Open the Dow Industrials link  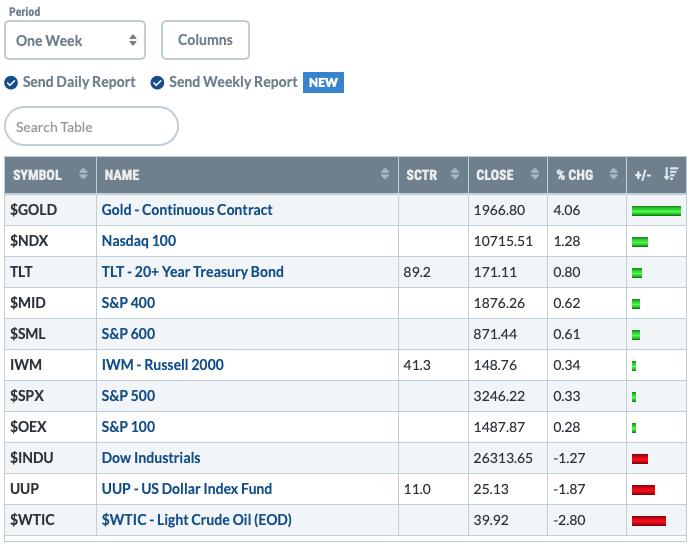[x=151, y=458]
